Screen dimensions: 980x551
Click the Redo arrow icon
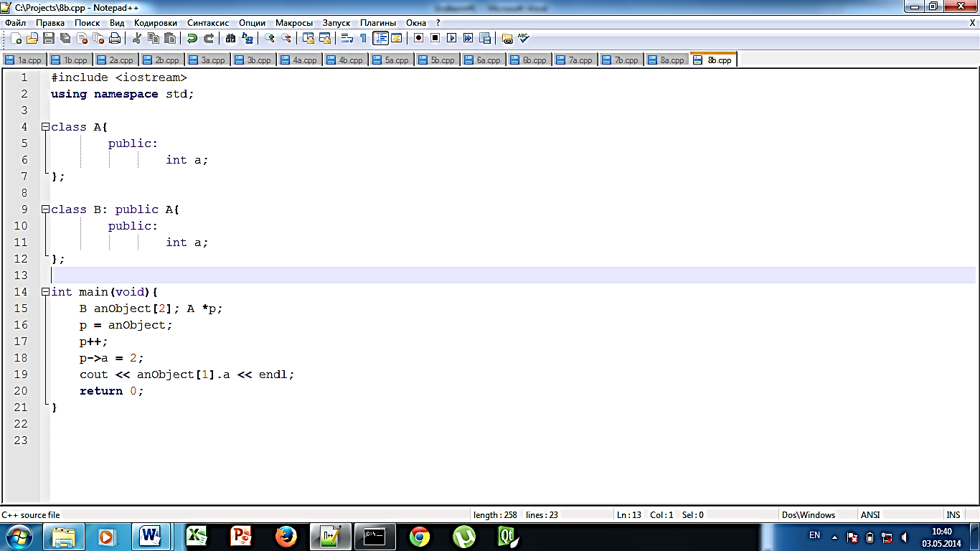pyautogui.click(x=208, y=38)
